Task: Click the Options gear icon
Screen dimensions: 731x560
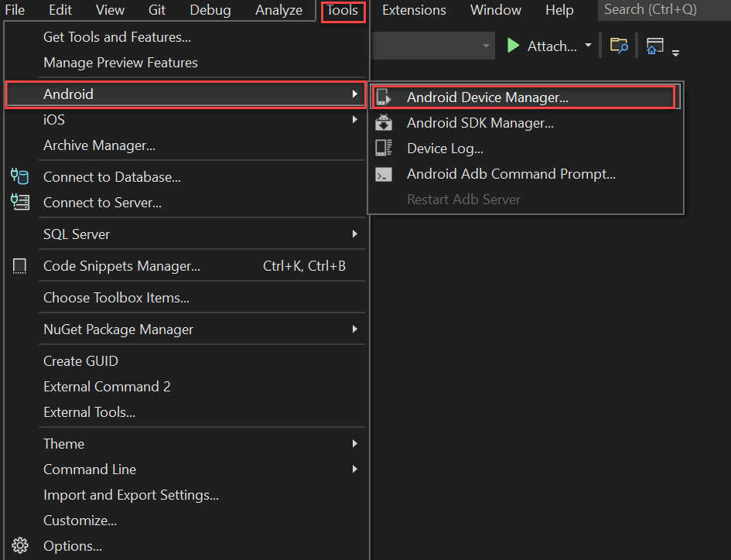Action: [19, 545]
